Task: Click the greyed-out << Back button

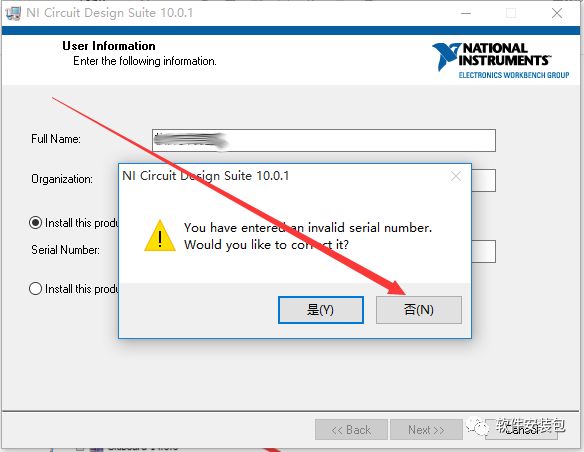Action: click(351, 430)
